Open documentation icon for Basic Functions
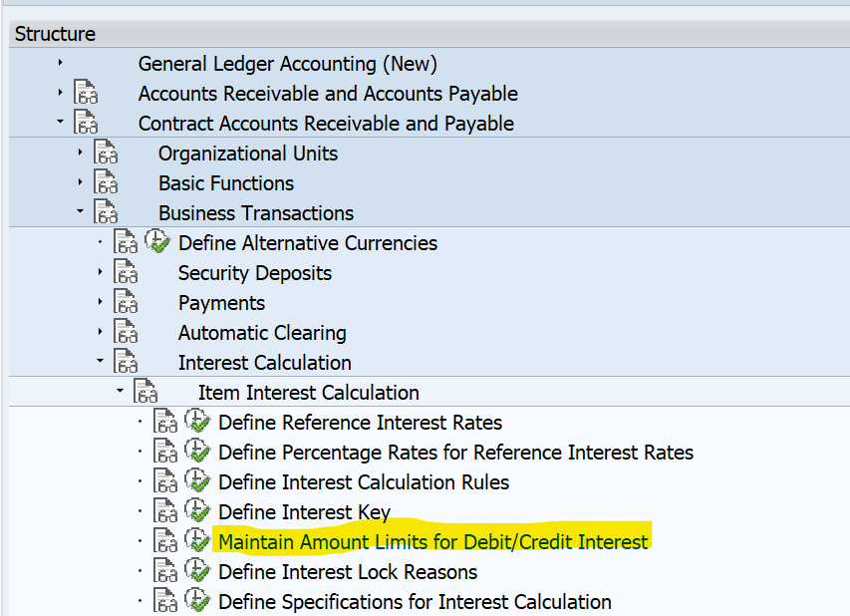 click(106, 181)
